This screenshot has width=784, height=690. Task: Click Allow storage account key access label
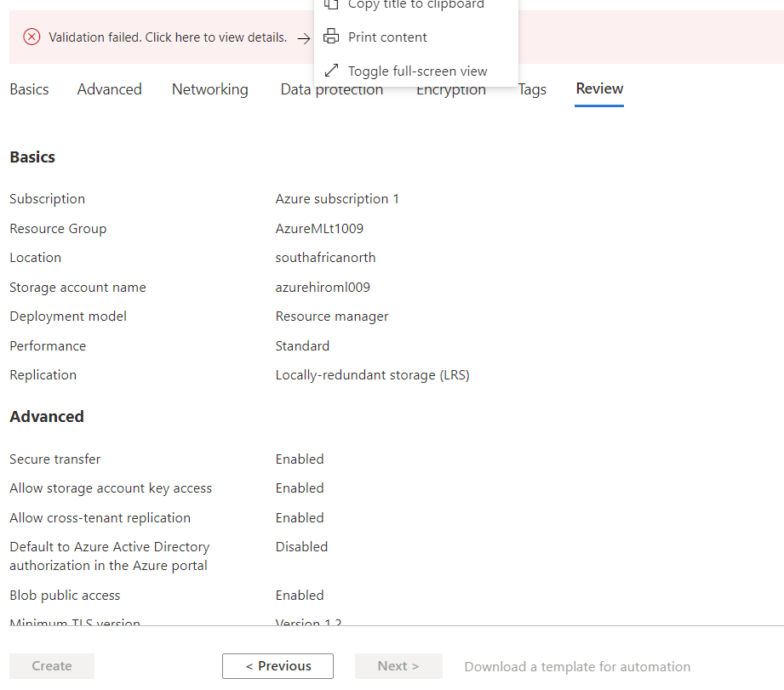[111, 488]
